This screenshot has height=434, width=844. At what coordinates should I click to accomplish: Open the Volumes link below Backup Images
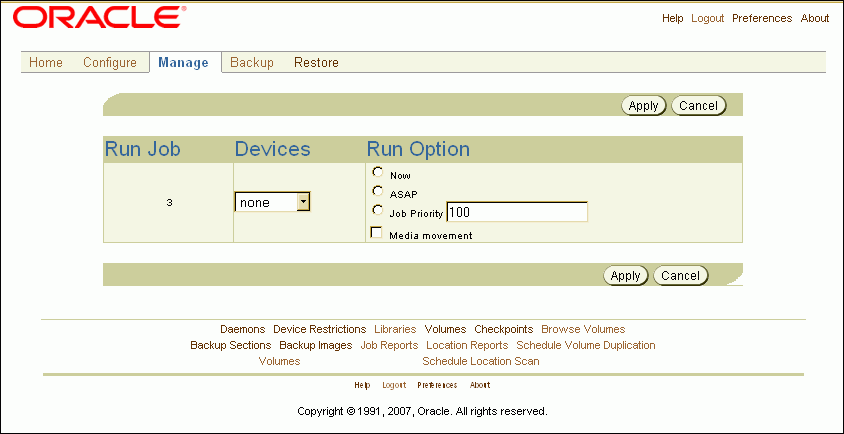[279, 361]
